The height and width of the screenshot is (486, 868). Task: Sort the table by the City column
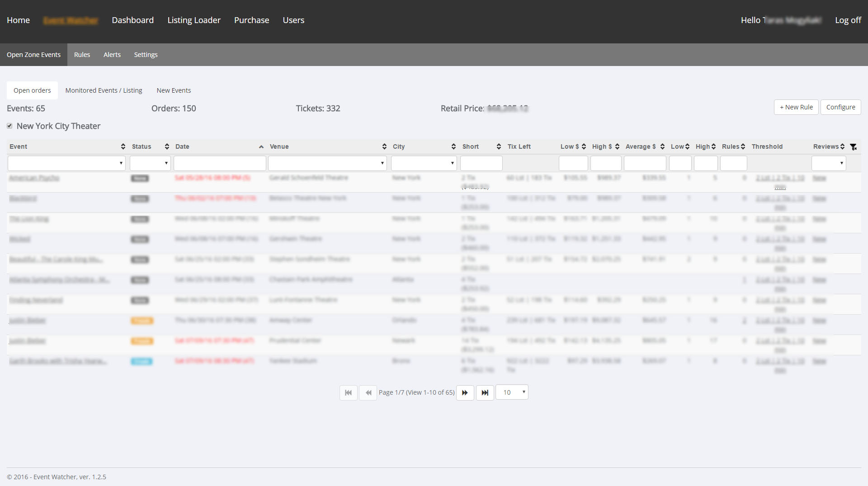pos(453,146)
